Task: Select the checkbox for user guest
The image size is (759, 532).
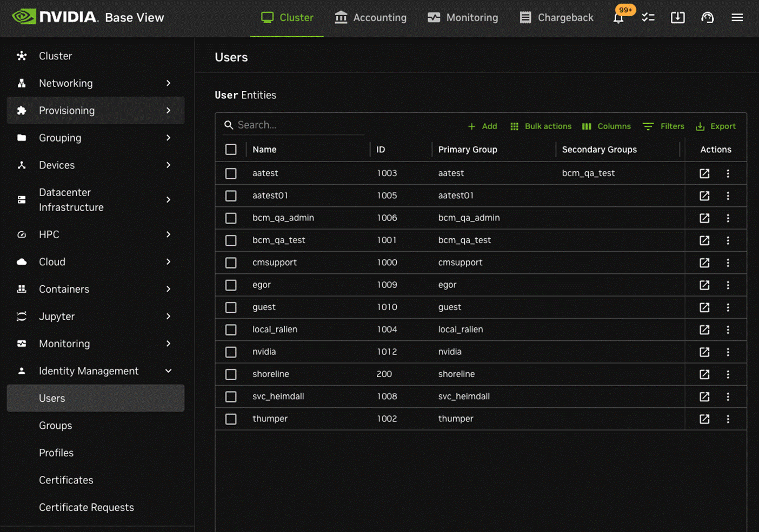Action: click(231, 307)
